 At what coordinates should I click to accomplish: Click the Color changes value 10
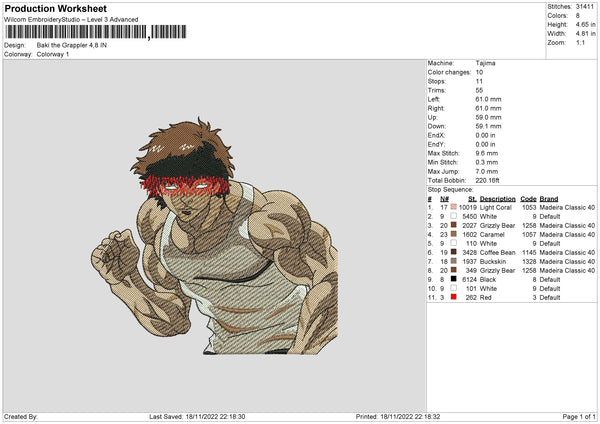[x=479, y=72]
